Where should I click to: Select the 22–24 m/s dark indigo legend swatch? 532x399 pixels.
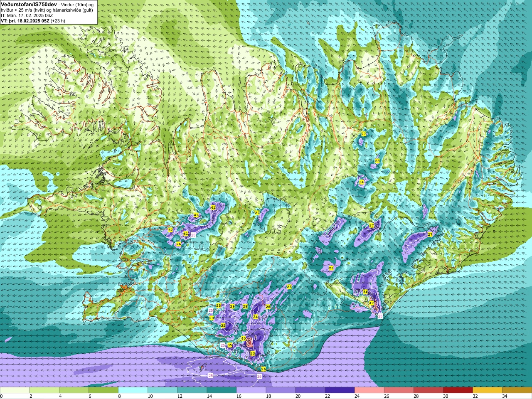[340, 390]
